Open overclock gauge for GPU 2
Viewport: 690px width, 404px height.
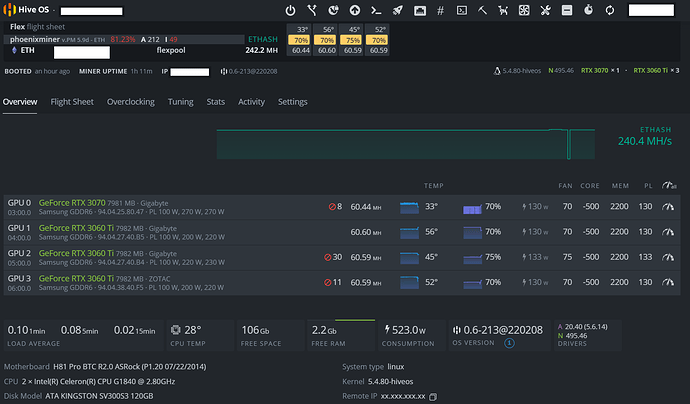[668, 257]
